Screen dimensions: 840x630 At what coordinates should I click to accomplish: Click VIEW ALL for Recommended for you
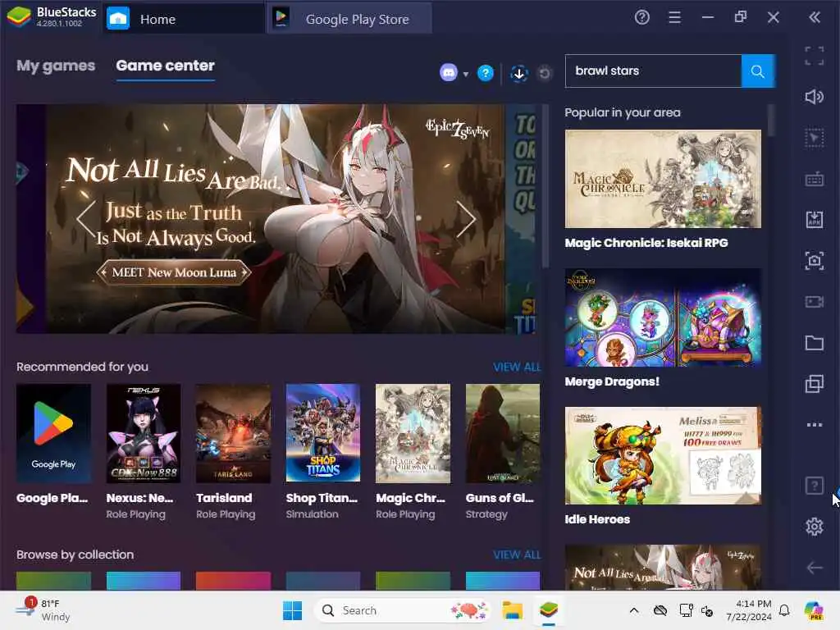[x=517, y=367]
